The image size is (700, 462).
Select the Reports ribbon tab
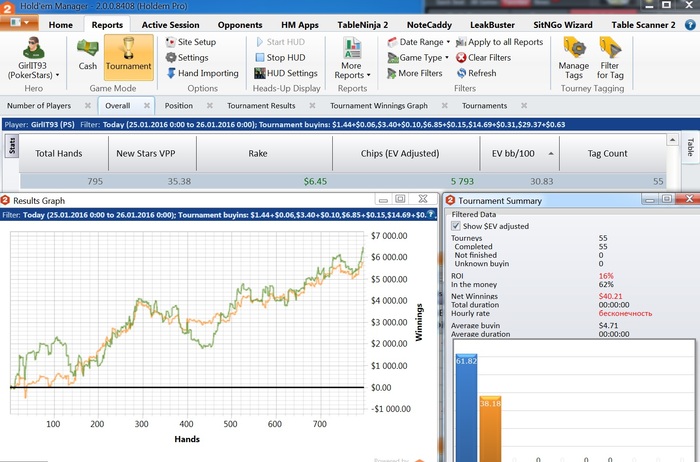tap(107, 25)
